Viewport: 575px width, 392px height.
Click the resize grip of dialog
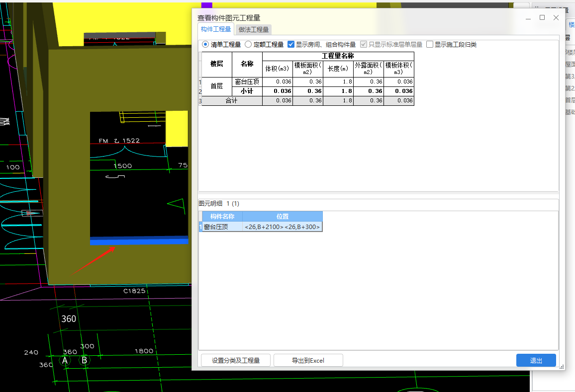[x=562, y=367]
